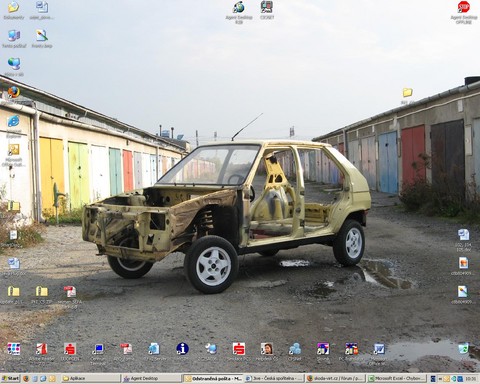Image resolution: width=480 pixels, height=384 pixels.
Task: Open the PDF document icon on the desktop
Action: 70,291
